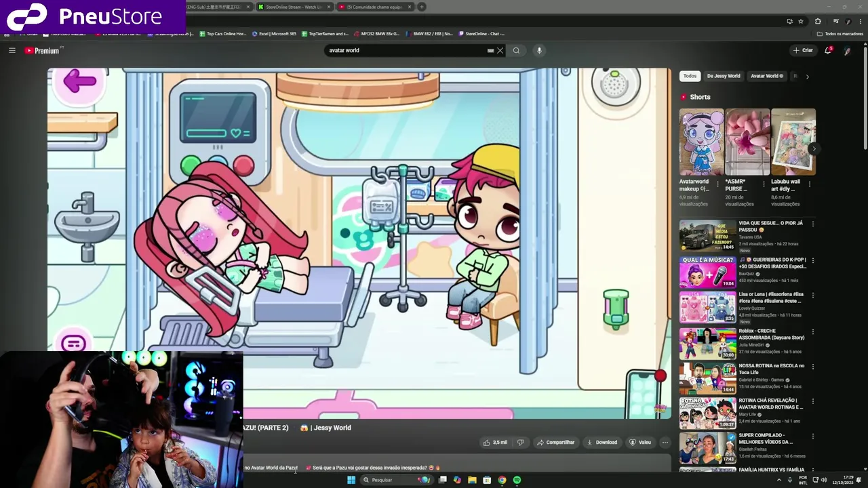Show hidden system tray icons
The height and width of the screenshot is (488, 868).
point(778,480)
